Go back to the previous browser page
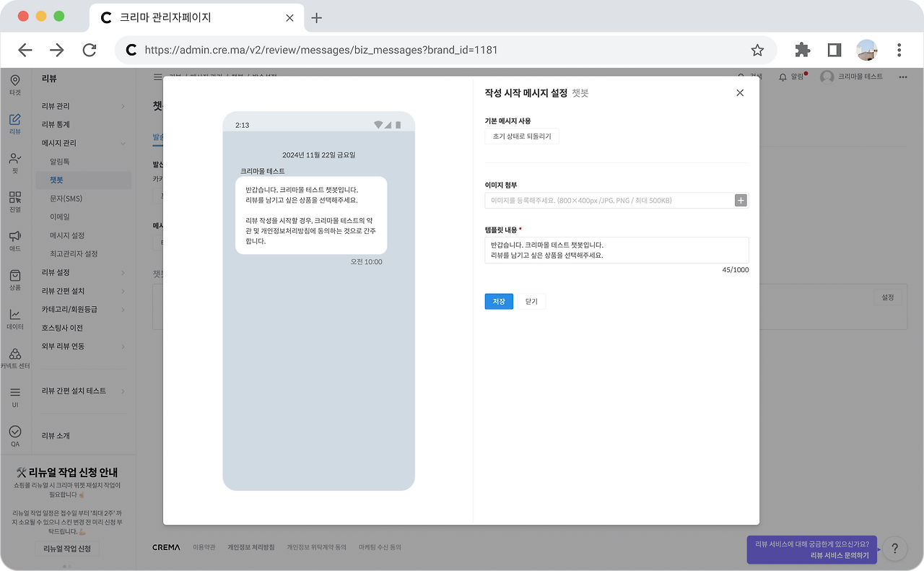 (x=25, y=50)
